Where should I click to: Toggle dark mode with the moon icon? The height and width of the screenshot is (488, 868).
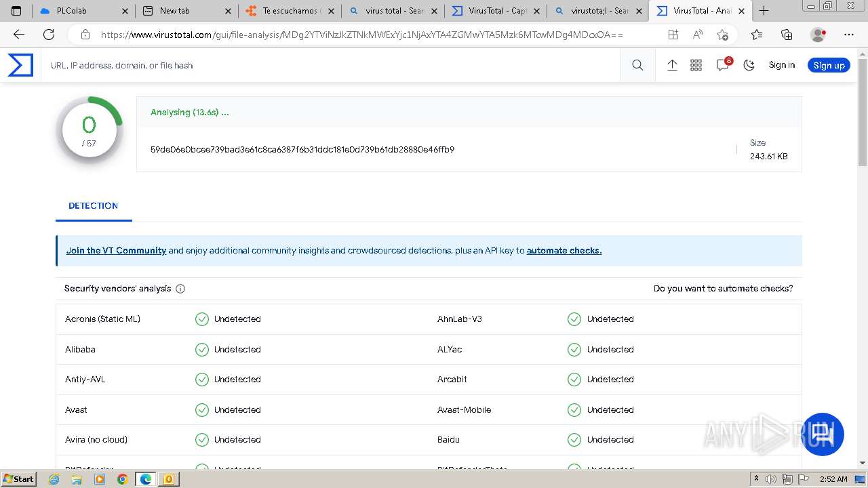coord(749,65)
